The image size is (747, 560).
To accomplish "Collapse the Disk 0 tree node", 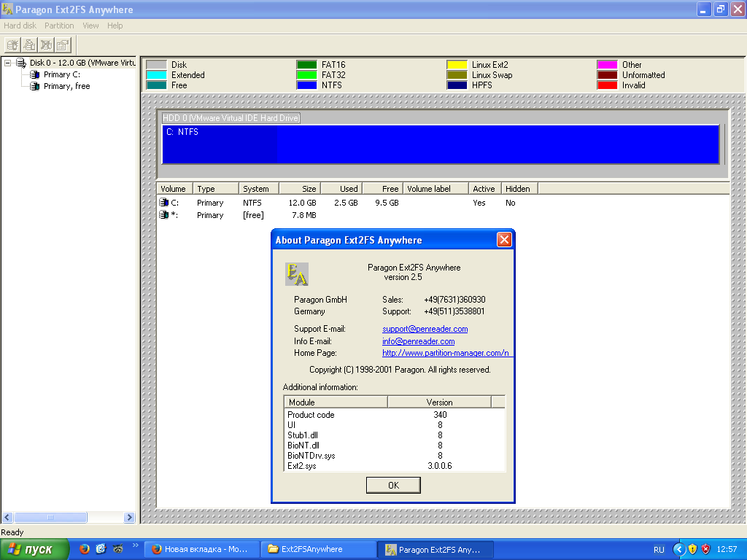I will tap(7, 63).
